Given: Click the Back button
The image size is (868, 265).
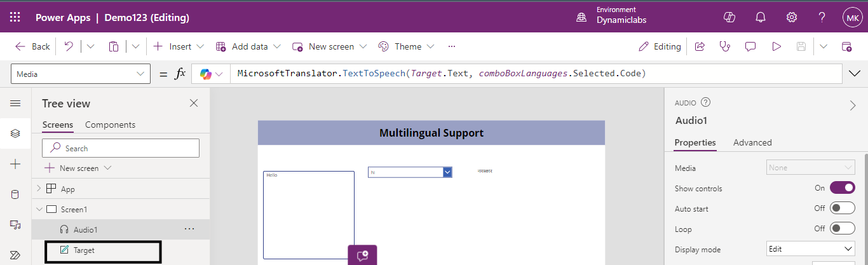Looking at the screenshot, I should pos(33,46).
